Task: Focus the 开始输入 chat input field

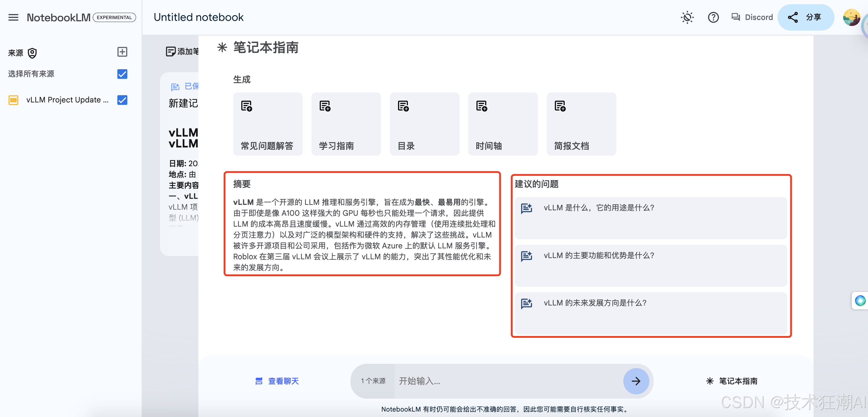Action: (508, 381)
